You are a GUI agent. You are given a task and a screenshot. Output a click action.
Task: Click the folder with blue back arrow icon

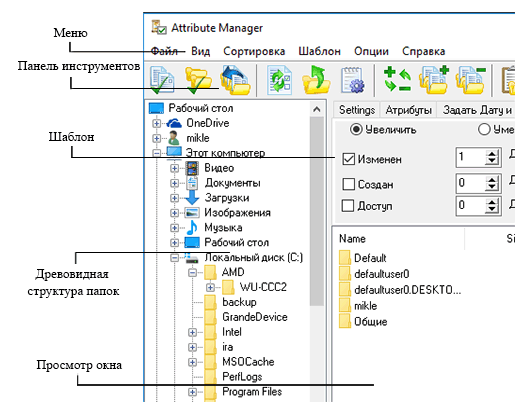coord(235,80)
